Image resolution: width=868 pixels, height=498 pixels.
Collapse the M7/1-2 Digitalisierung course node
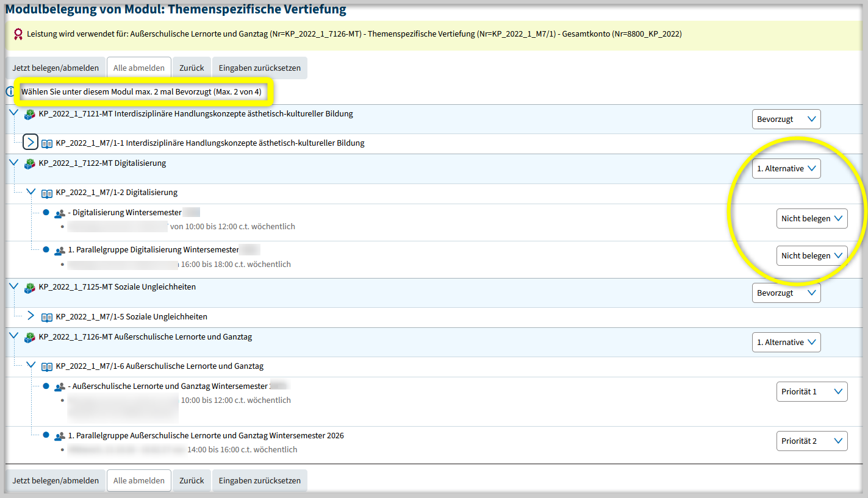coord(30,192)
